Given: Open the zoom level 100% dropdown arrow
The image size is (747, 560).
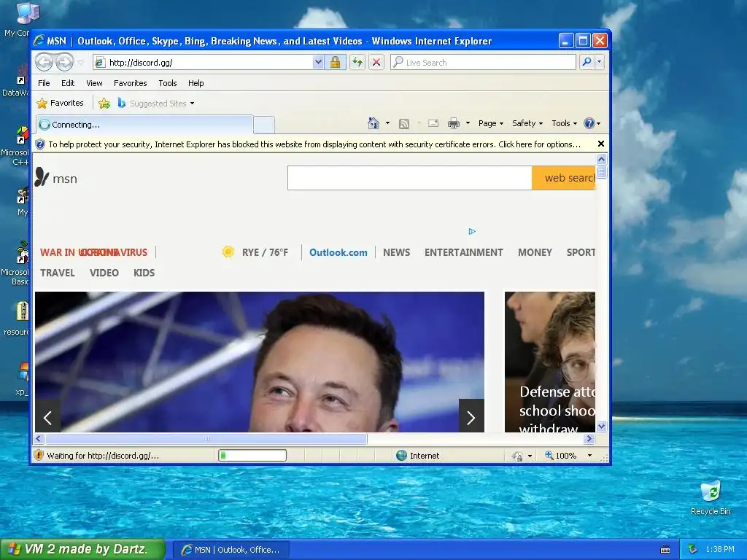Looking at the screenshot, I should [x=589, y=456].
